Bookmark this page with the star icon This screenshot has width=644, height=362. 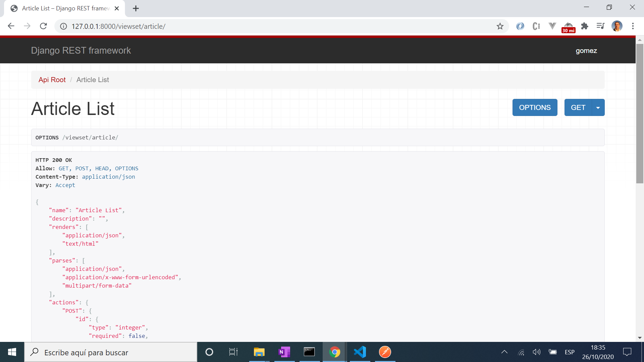pyautogui.click(x=500, y=26)
